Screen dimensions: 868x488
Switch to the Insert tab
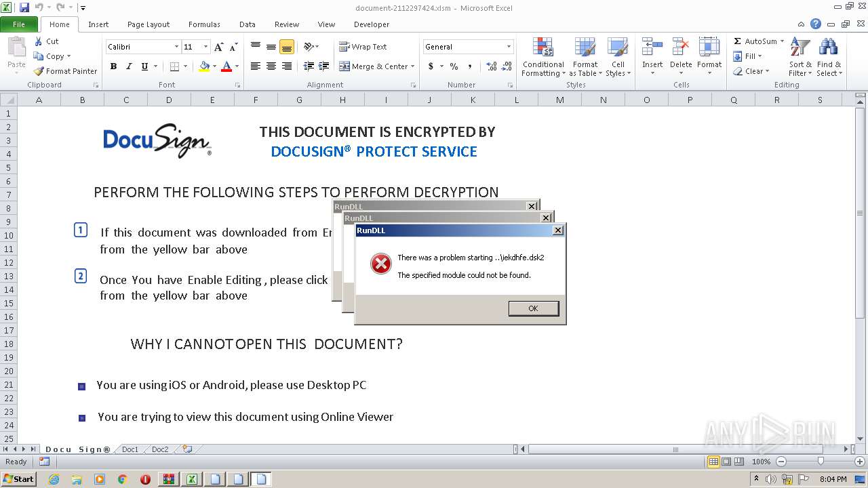[x=98, y=24]
